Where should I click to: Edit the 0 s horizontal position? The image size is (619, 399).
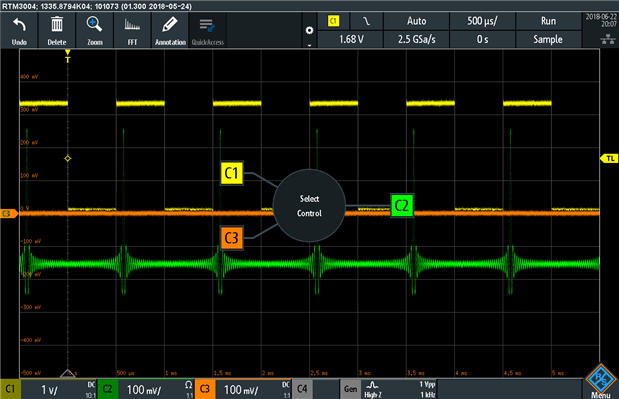point(482,39)
